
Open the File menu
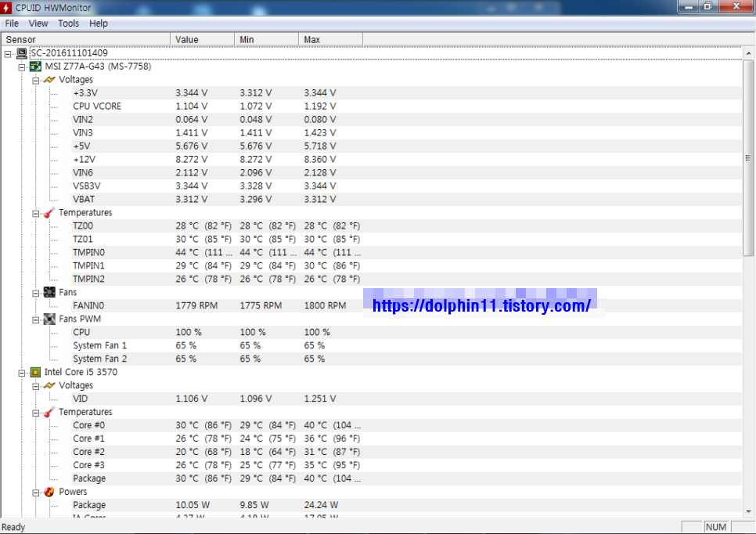[x=12, y=23]
